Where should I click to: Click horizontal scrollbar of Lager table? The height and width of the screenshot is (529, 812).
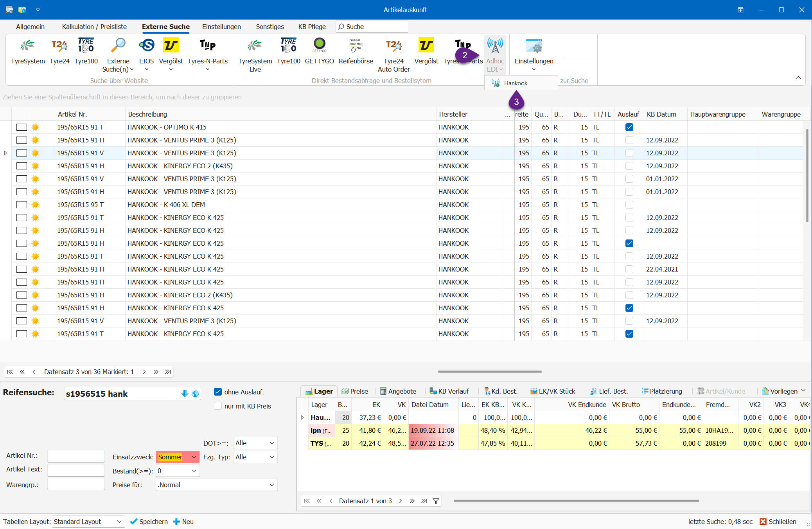click(x=576, y=501)
